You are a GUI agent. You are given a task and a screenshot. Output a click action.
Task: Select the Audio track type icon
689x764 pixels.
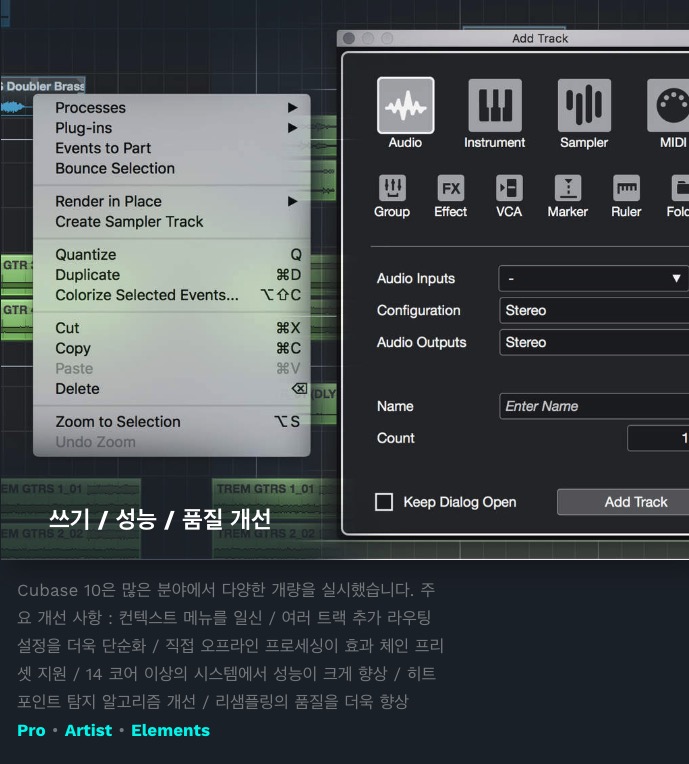point(405,105)
